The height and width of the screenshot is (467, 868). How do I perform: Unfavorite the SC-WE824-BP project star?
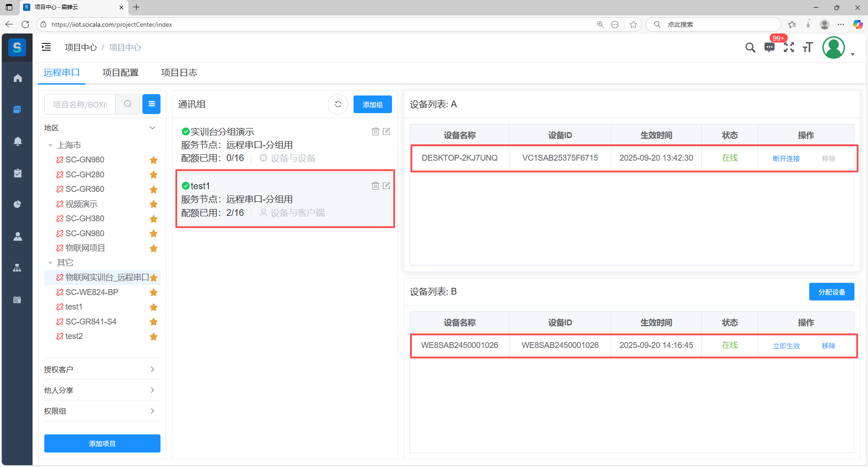tap(154, 292)
